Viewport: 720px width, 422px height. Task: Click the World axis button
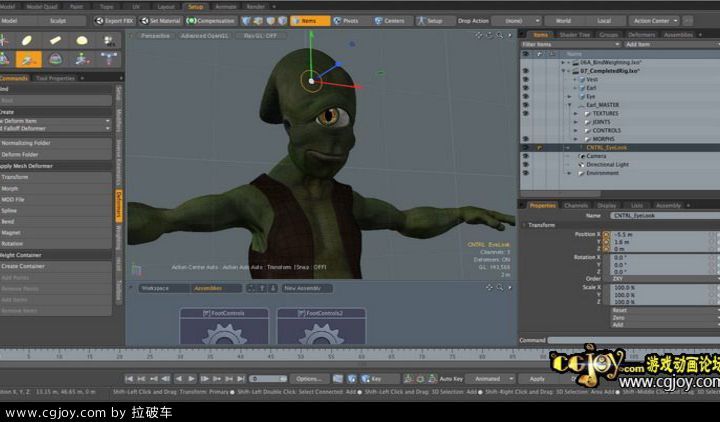[563, 21]
